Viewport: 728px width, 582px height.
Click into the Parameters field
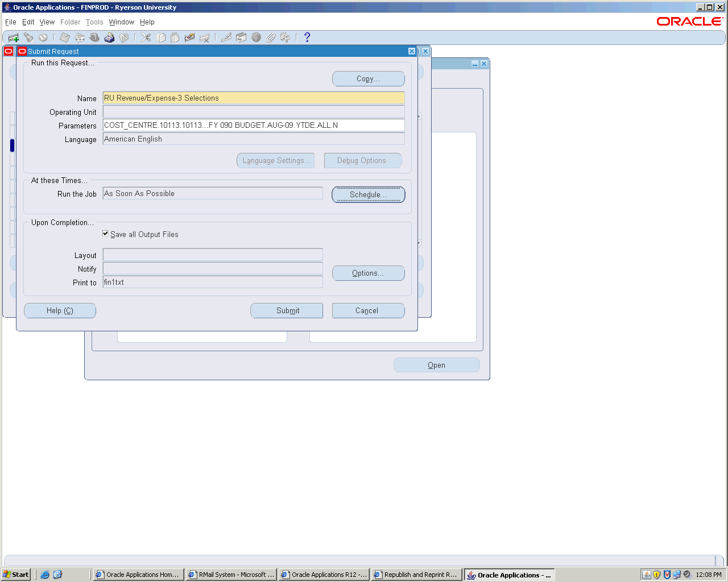(253, 126)
